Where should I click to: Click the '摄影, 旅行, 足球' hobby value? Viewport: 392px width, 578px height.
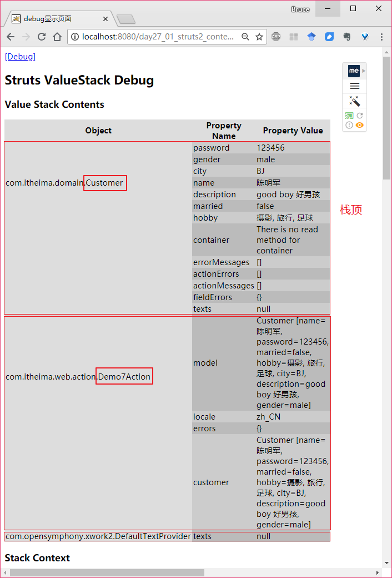(285, 218)
